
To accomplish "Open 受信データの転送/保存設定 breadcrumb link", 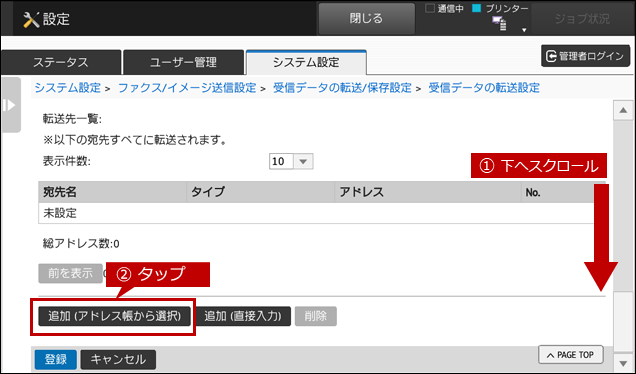I will tap(342, 88).
